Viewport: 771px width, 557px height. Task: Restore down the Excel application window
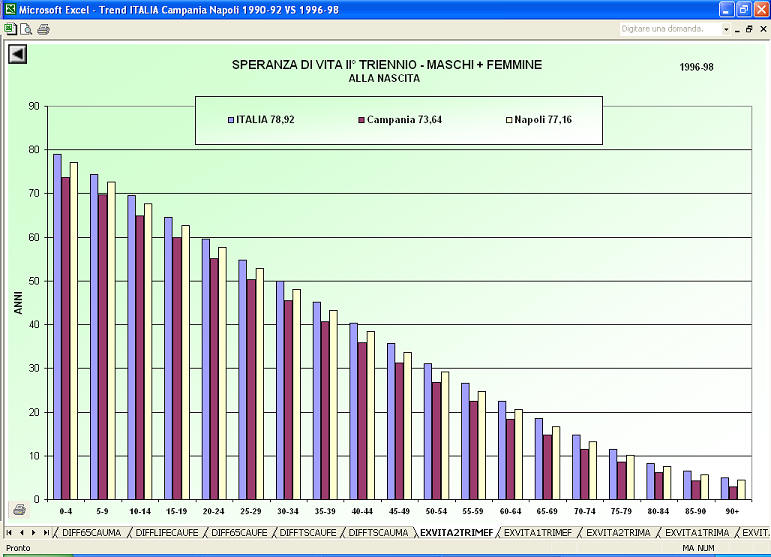pos(743,9)
